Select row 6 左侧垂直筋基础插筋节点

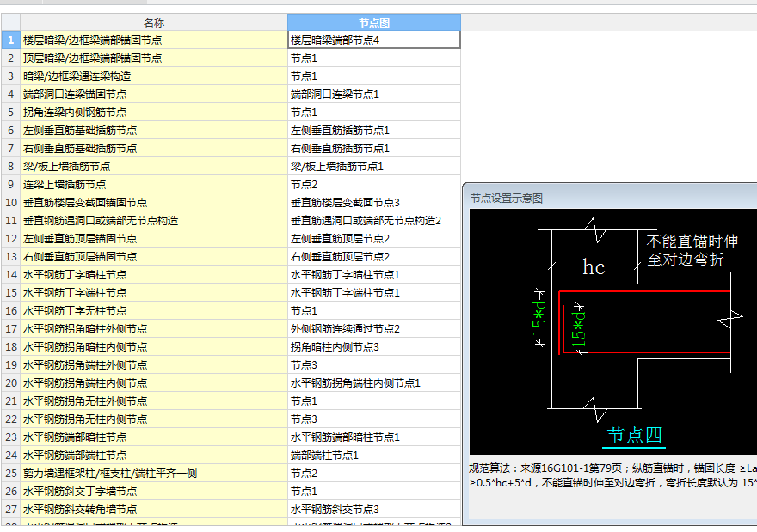(154, 131)
